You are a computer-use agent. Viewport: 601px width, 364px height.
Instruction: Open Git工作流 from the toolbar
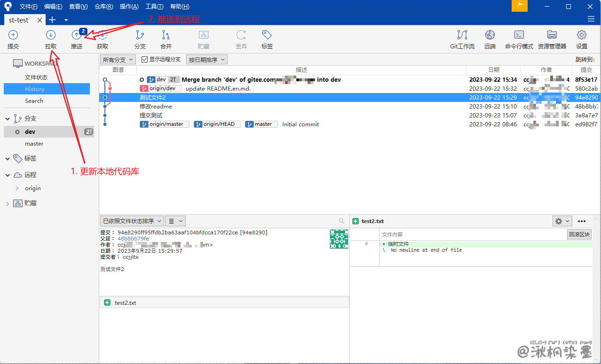pos(462,39)
